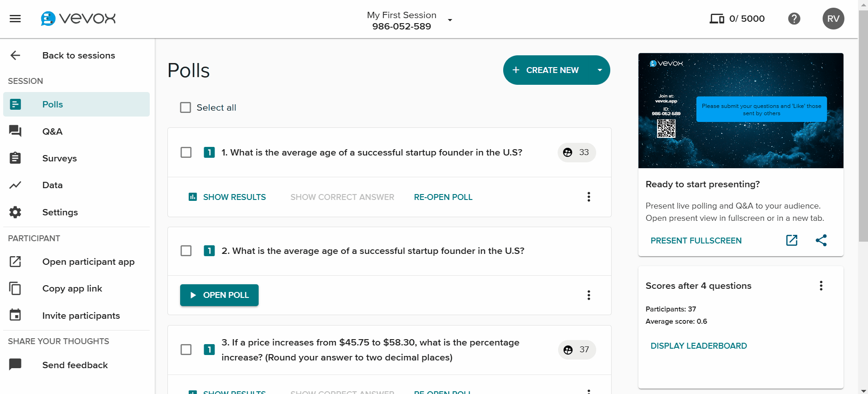Click the help question mark icon
This screenshot has height=394, width=868.
click(794, 19)
